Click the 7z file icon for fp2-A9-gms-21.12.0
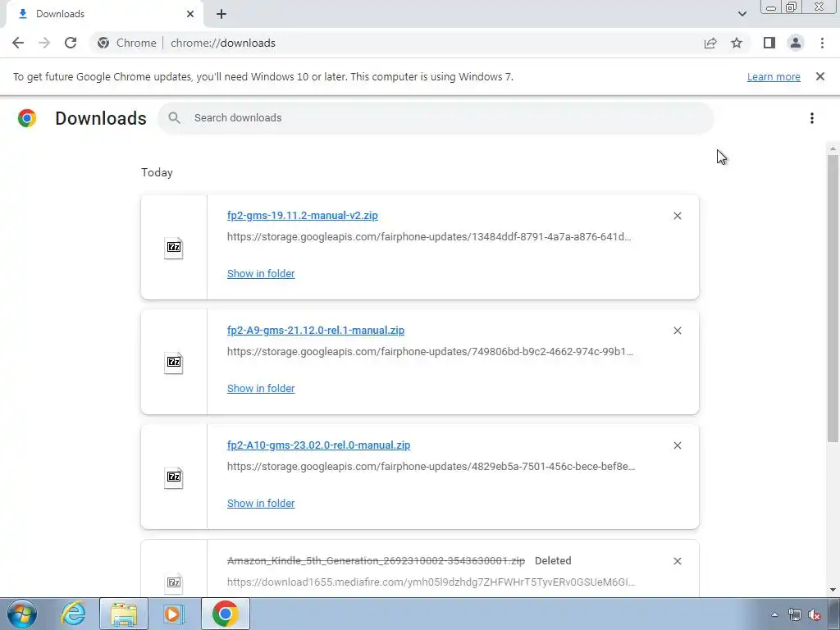The image size is (840, 630). (x=174, y=363)
